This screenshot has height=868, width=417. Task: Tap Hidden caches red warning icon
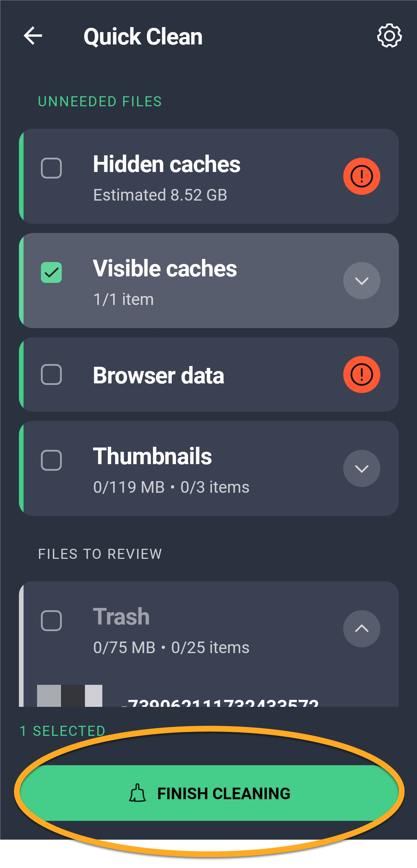(x=361, y=176)
